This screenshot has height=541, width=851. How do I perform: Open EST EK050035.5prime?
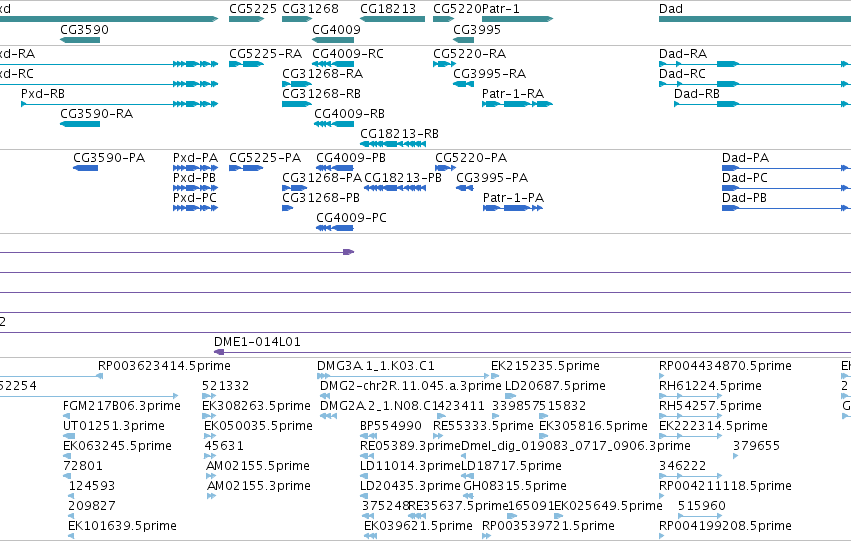209,436
